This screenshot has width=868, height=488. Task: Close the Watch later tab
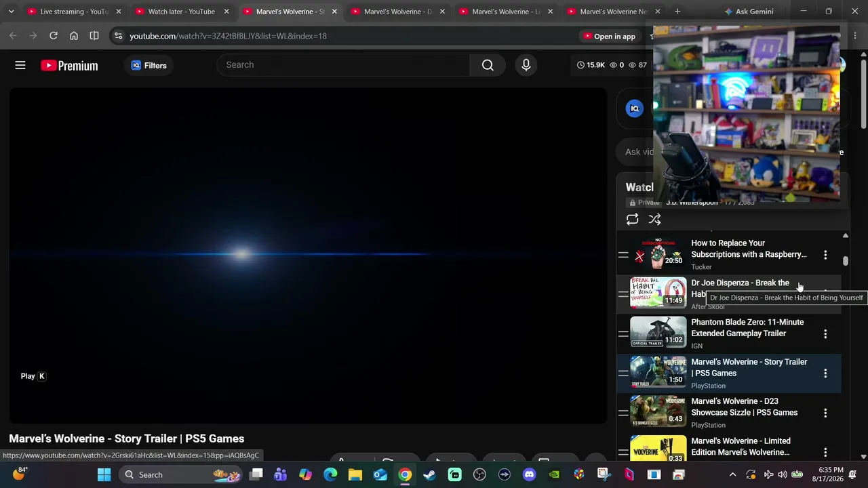coord(226,12)
